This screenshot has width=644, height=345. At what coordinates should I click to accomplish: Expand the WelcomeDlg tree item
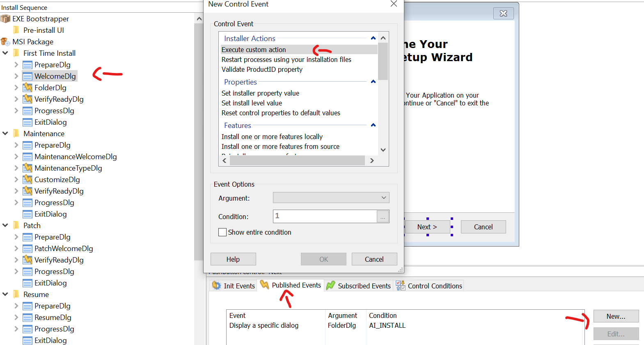[16, 76]
